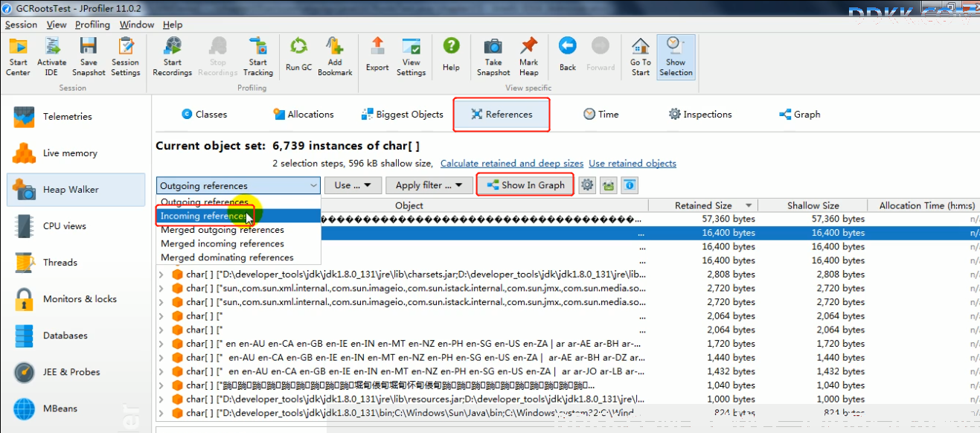980x433 pixels.
Task: Add a bookmark via Add Bookmark
Action: (335, 57)
